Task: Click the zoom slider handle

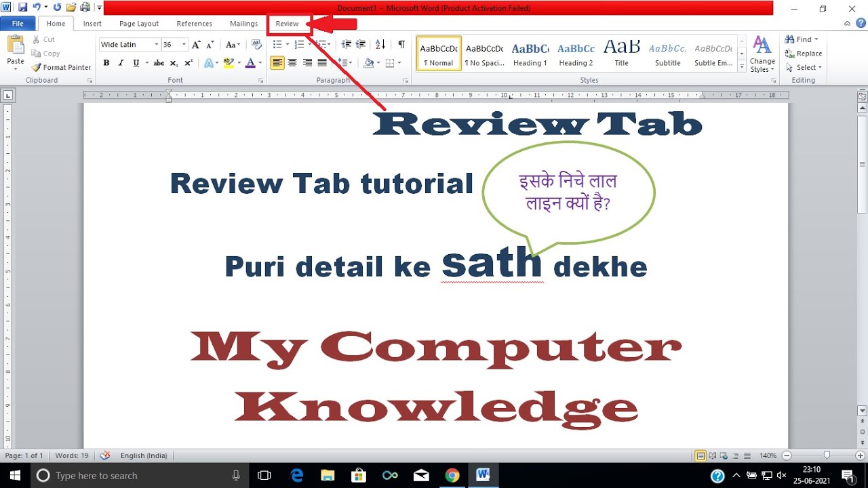Action: [827, 455]
